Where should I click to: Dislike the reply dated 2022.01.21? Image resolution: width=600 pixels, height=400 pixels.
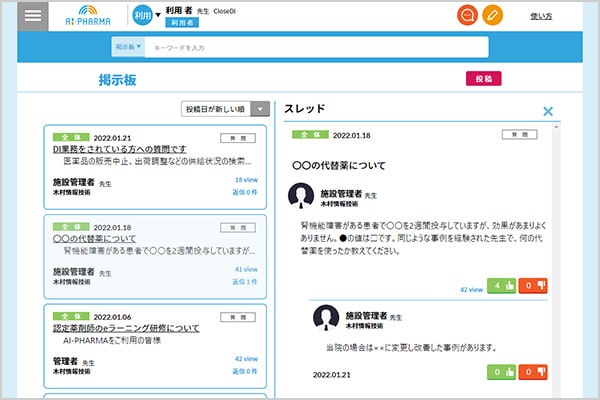pos(533,372)
